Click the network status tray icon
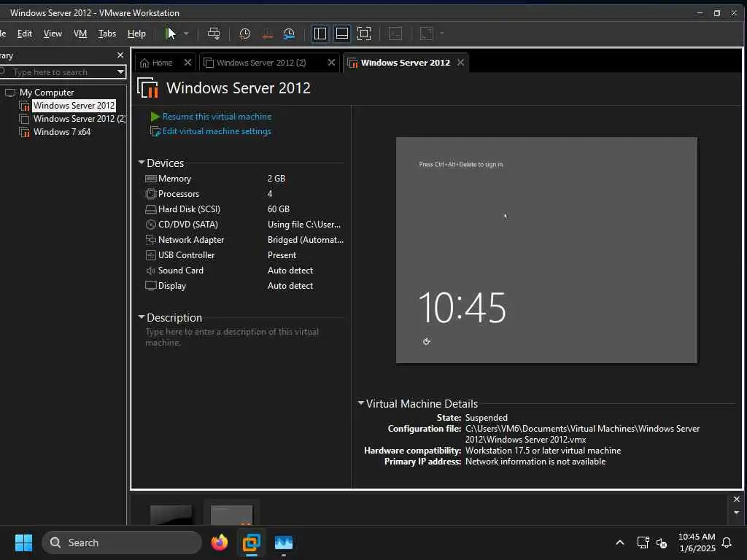 [x=643, y=542]
